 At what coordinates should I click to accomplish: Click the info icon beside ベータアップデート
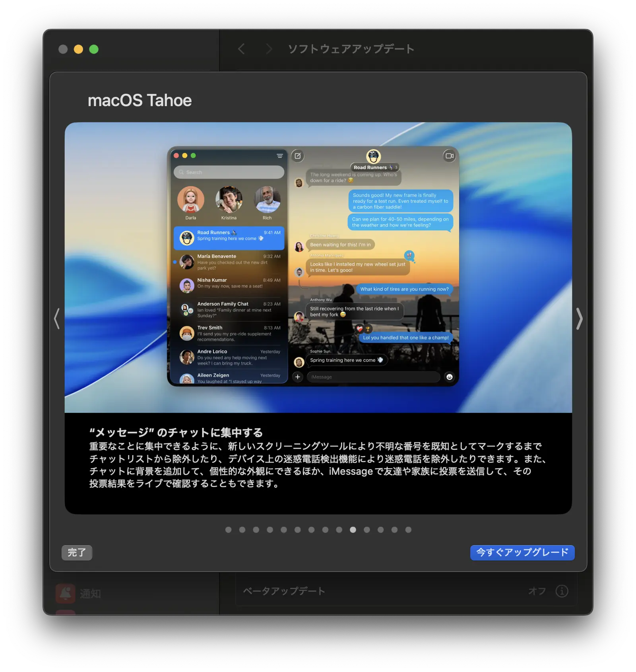point(562,591)
